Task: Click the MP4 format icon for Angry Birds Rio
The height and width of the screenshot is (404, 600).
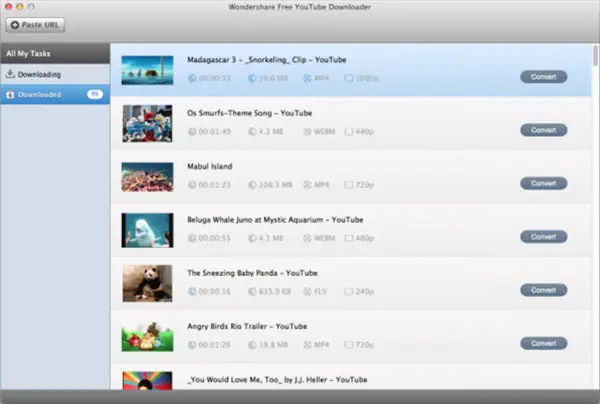Action: [307, 345]
